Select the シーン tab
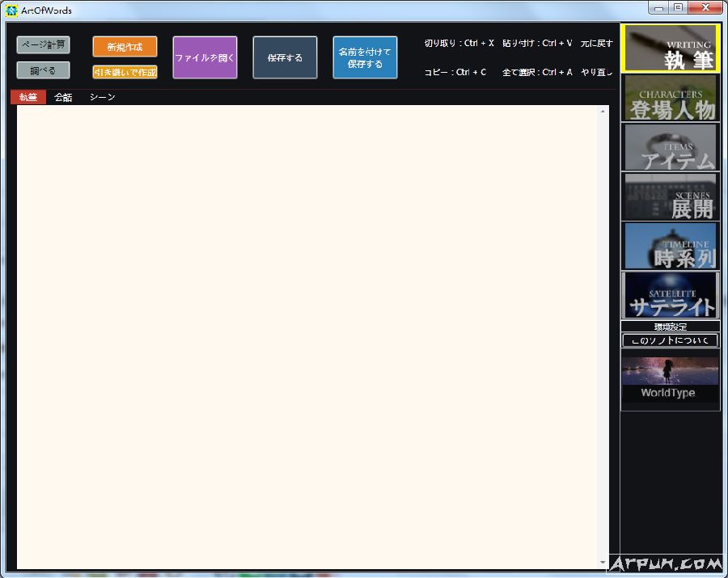 (x=102, y=97)
